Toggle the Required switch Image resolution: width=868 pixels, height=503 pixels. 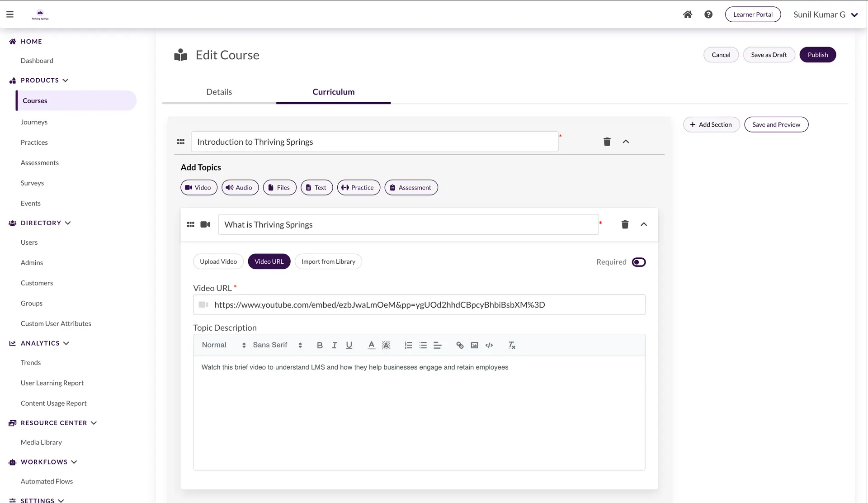coord(639,262)
